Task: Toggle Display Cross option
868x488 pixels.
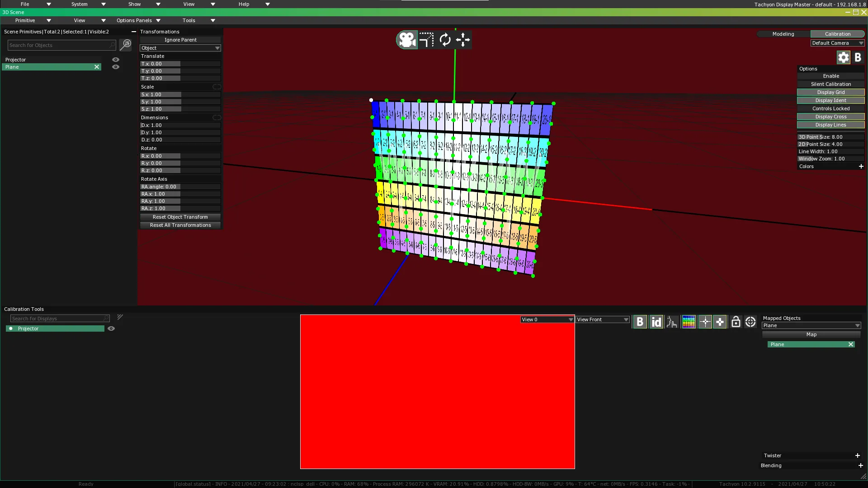Action: click(830, 117)
